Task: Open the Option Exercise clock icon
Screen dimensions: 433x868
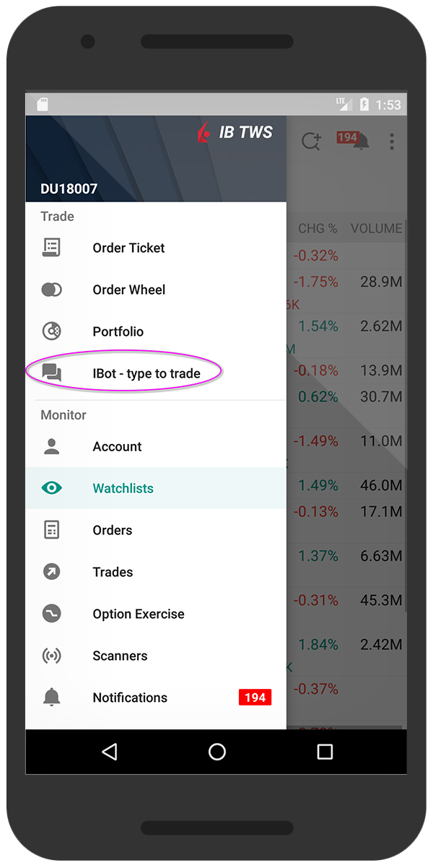Action: click(51, 613)
